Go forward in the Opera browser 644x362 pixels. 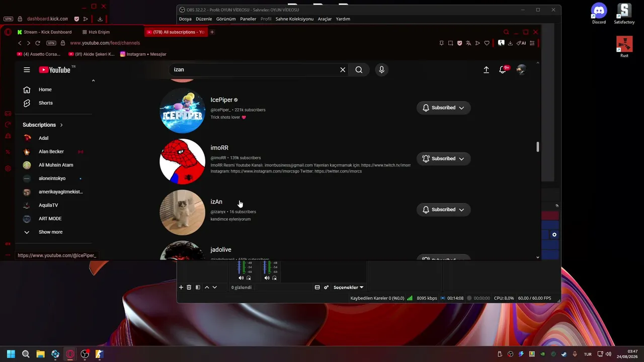coord(29,43)
